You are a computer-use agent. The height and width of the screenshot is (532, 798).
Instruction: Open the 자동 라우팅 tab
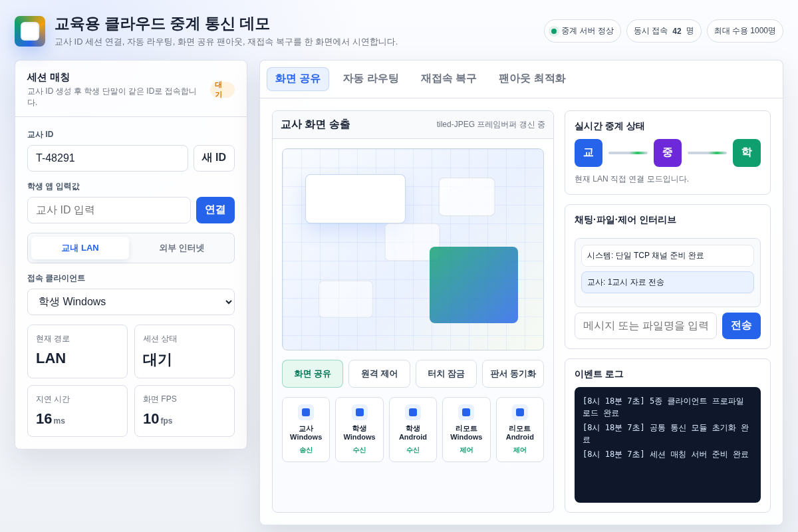(371, 79)
